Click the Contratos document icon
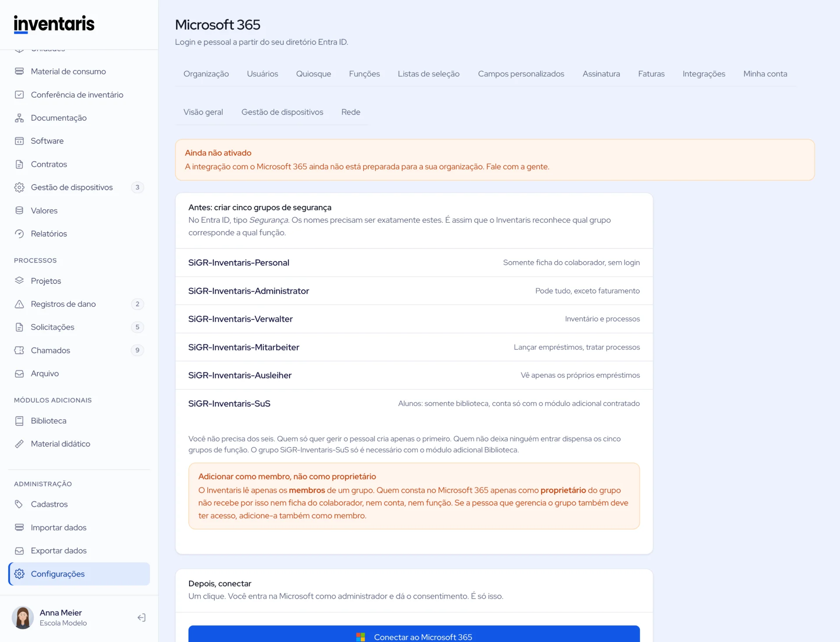The width and height of the screenshot is (840, 642). point(19,164)
